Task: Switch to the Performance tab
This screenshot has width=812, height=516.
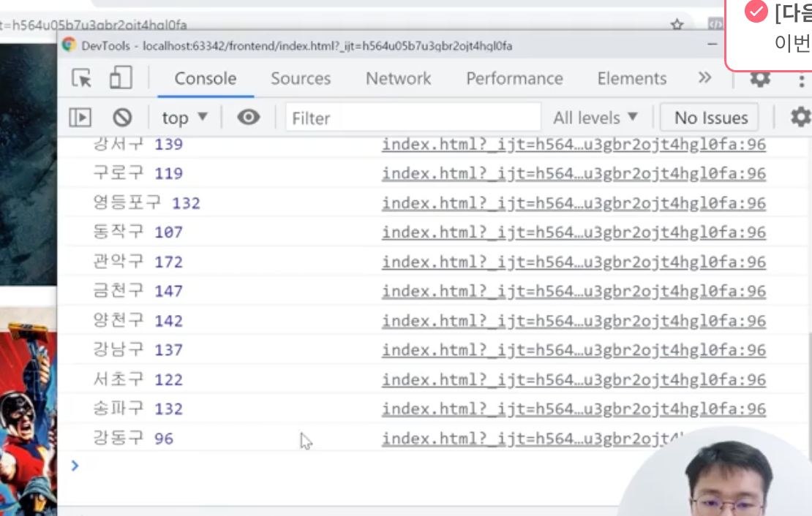Action: tap(514, 78)
